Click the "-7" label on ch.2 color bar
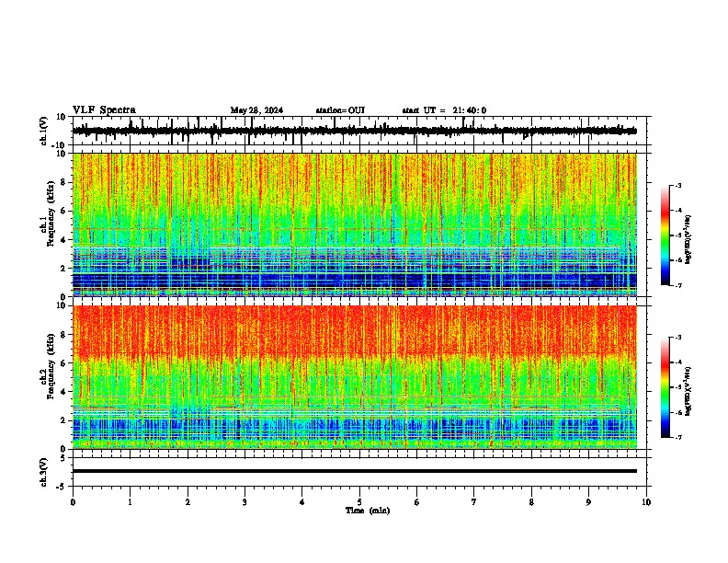Image resolution: width=728 pixels, height=563 pixels. tap(678, 438)
